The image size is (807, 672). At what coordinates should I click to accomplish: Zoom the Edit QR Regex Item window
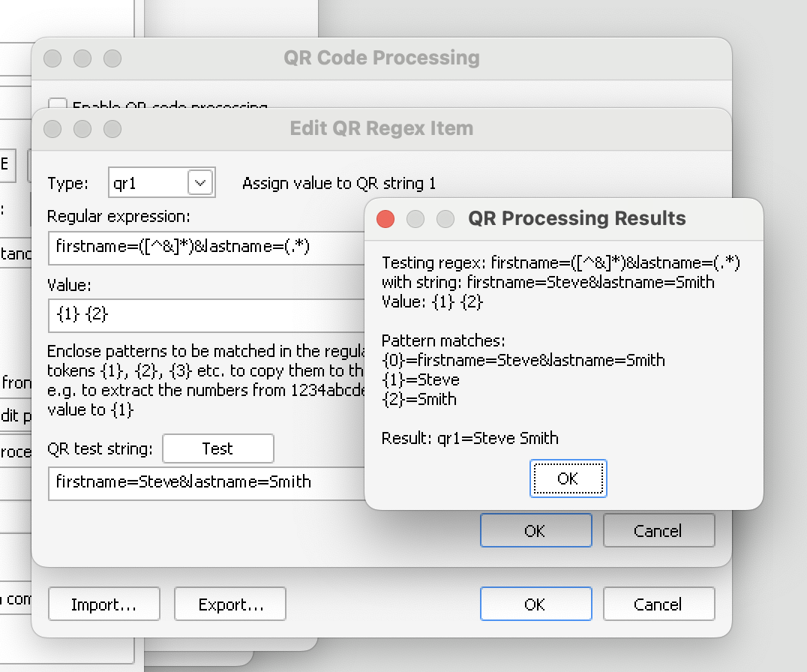112,129
